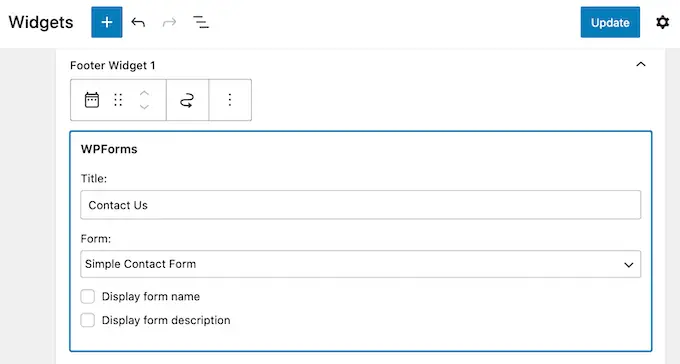Collapse the Footer Widget 1 panel
Viewport: 680px width, 364px height.
[x=641, y=65]
